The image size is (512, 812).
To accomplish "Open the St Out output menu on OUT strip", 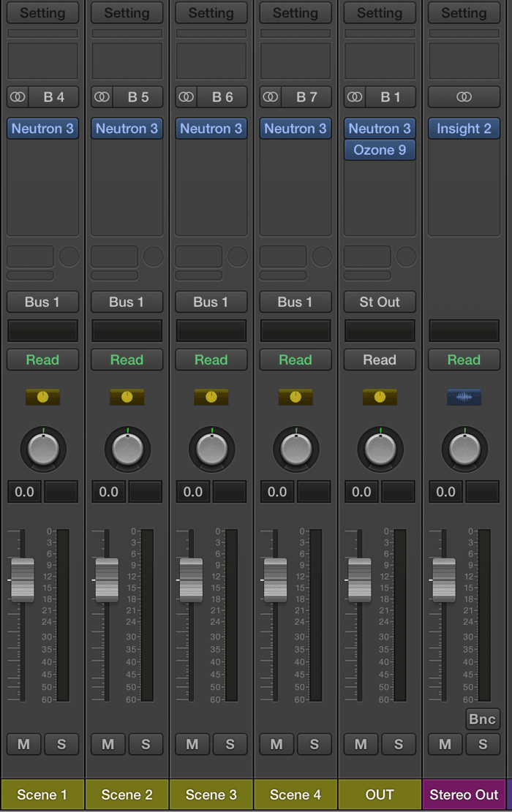I will click(x=380, y=302).
